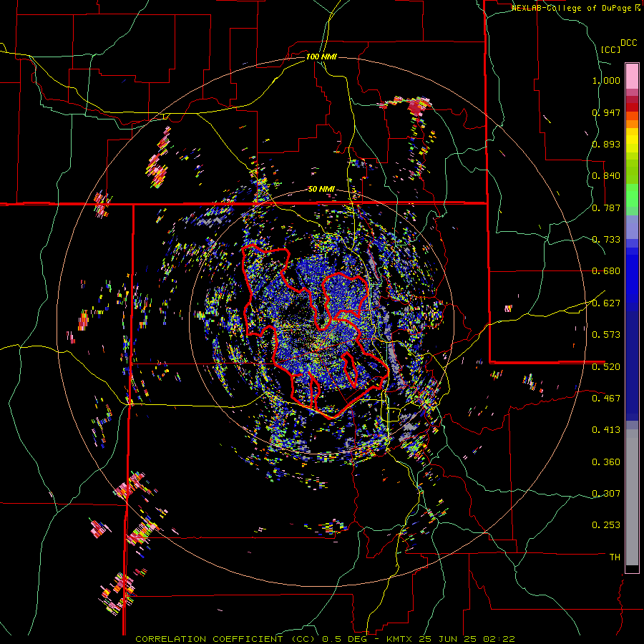Click the 0.360 color scale value

(606, 462)
